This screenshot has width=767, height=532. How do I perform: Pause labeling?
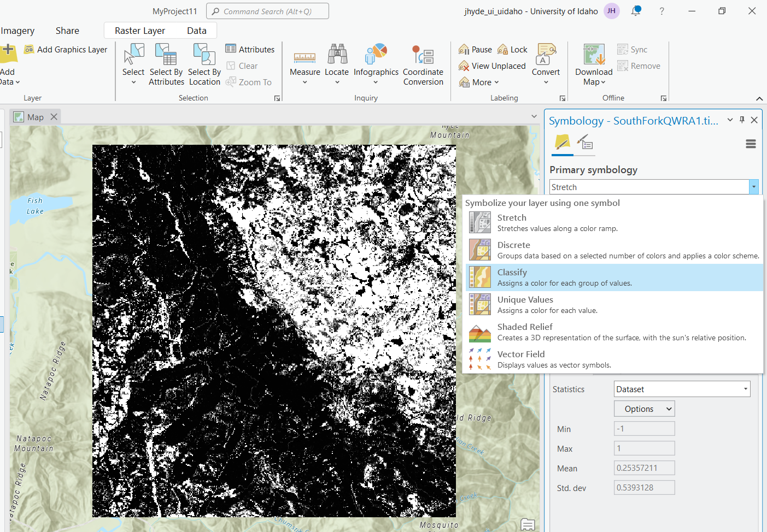[475, 49]
